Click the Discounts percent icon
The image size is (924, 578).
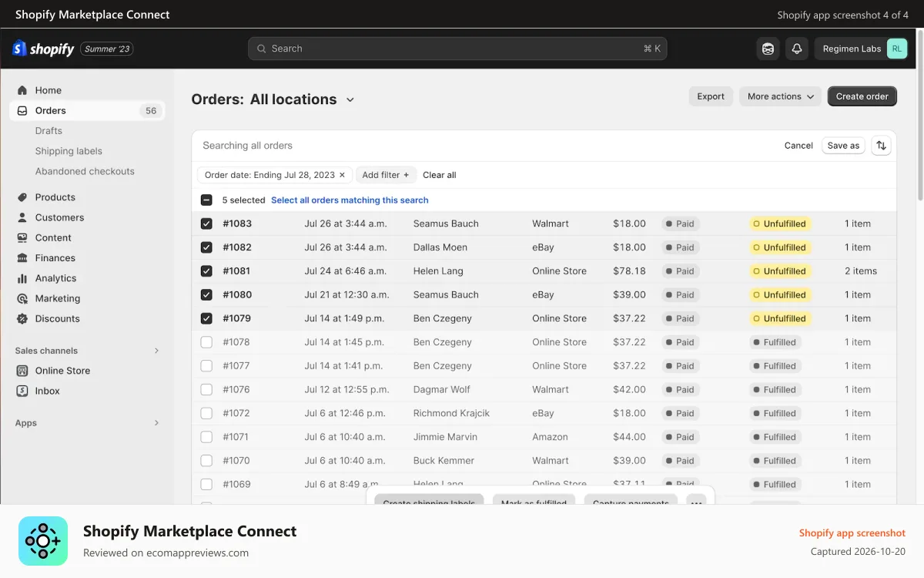(x=22, y=318)
